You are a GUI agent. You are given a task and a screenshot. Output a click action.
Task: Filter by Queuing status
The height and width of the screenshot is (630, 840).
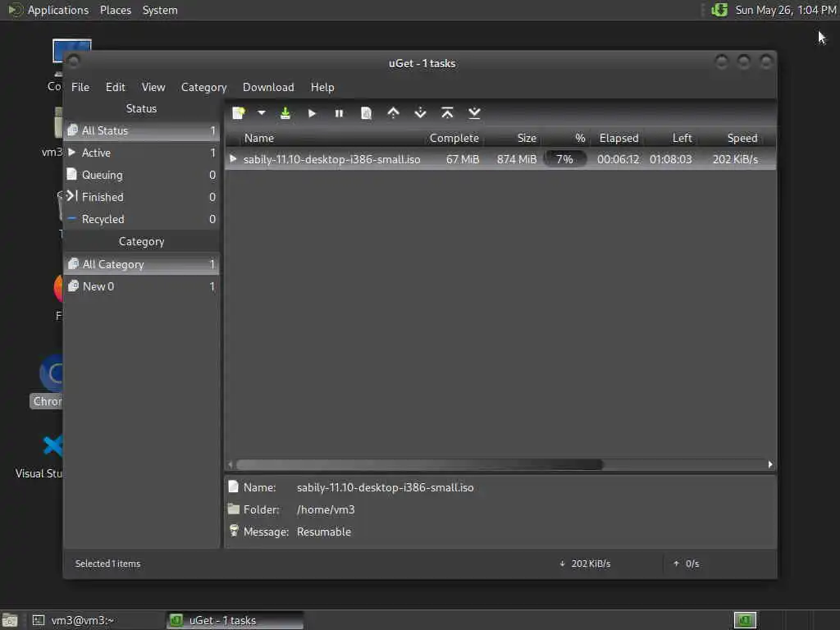(141, 175)
